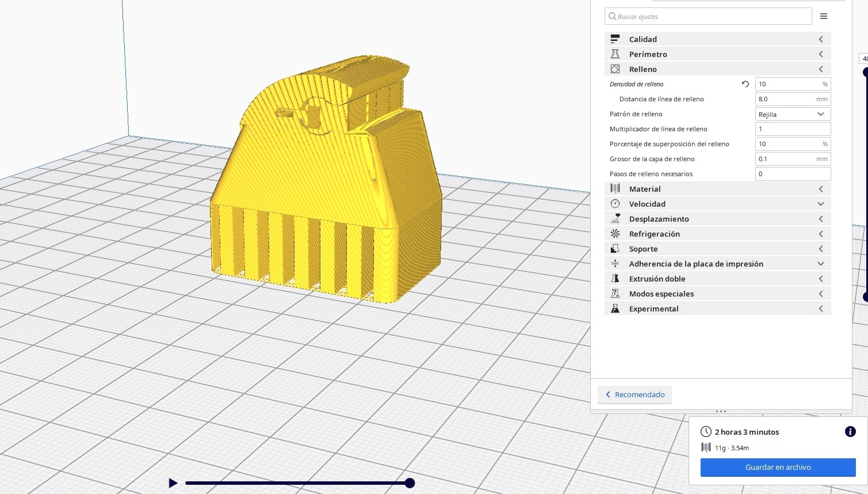The height and width of the screenshot is (494, 868).
Task: Click the Soporte category icon
Action: click(x=615, y=249)
